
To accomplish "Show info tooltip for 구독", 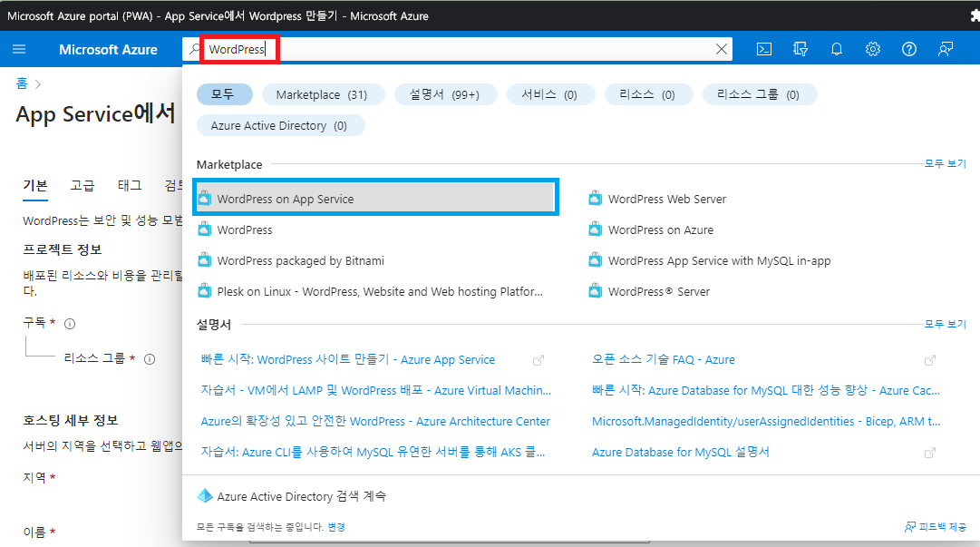I will 70,324.
